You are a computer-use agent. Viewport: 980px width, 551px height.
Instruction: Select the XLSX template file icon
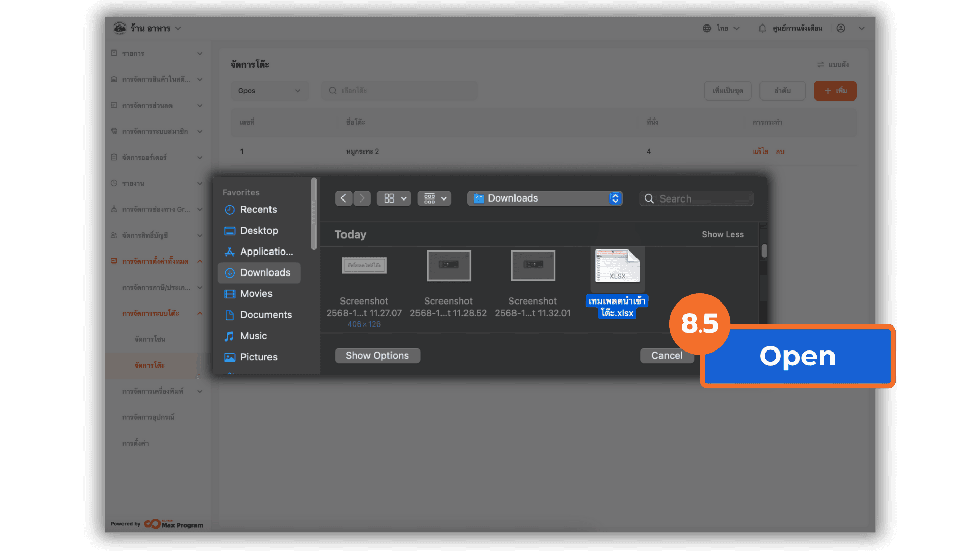coord(617,266)
